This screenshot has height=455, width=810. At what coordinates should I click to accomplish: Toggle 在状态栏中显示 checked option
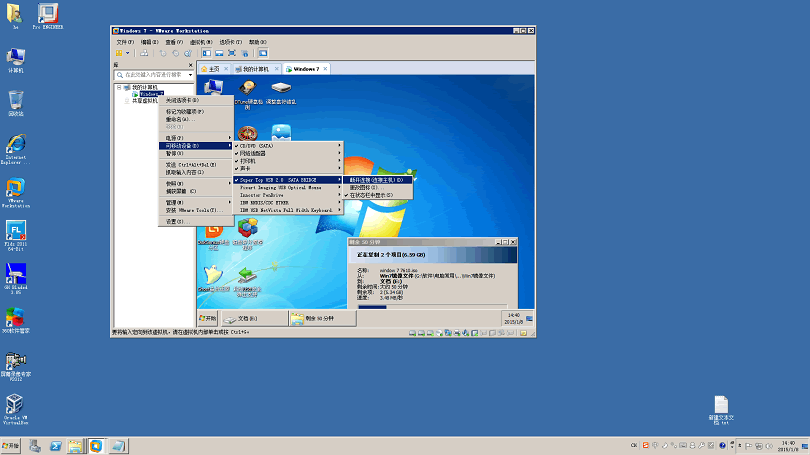pyautogui.click(x=371, y=195)
